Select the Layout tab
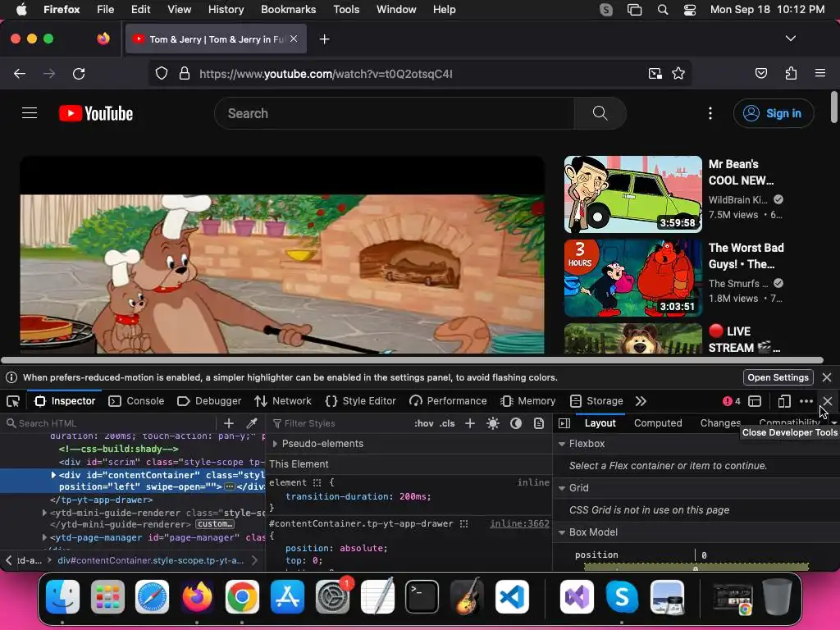The image size is (840, 630). (600, 423)
